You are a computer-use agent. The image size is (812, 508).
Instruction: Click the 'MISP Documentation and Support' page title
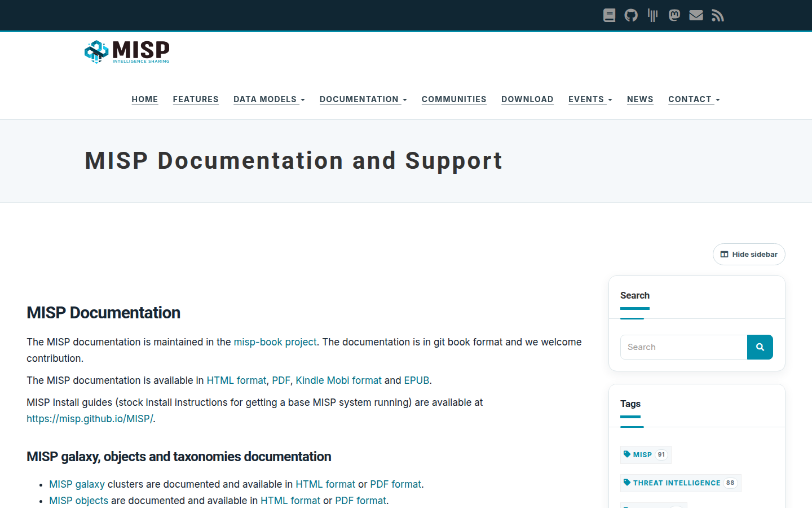pyautogui.click(x=293, y=161)
